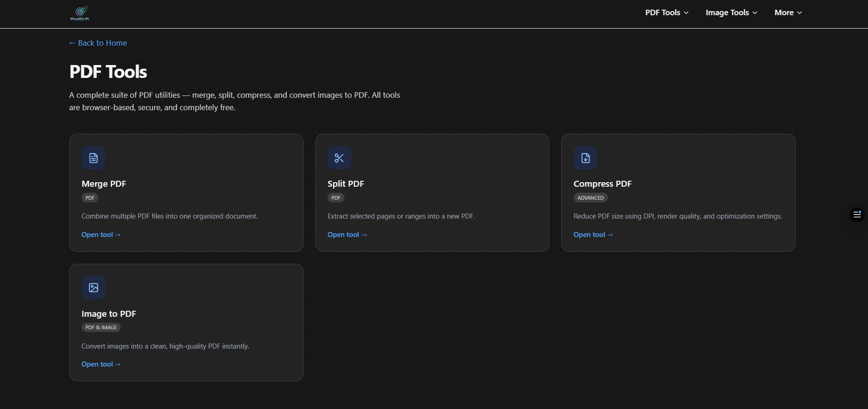Click the Compress PDF card title

point(602,184)
